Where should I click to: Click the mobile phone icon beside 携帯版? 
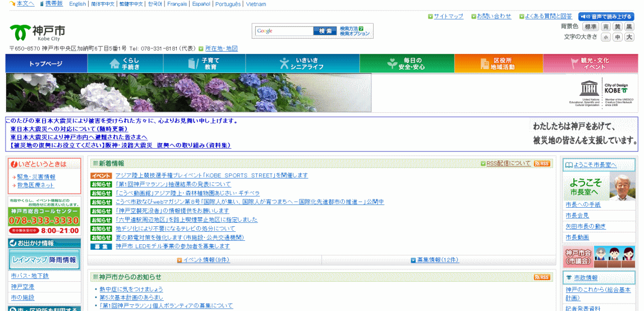[42, 4]
